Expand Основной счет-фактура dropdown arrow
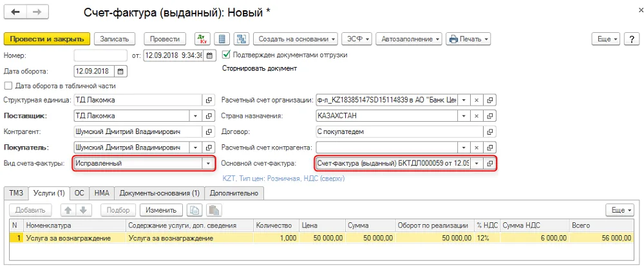The image size is (644, 268). click(x=477, y=163)
